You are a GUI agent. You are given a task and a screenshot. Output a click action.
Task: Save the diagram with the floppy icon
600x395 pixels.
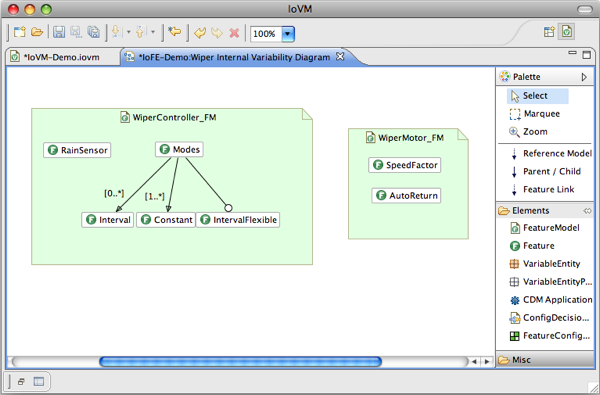59,33
